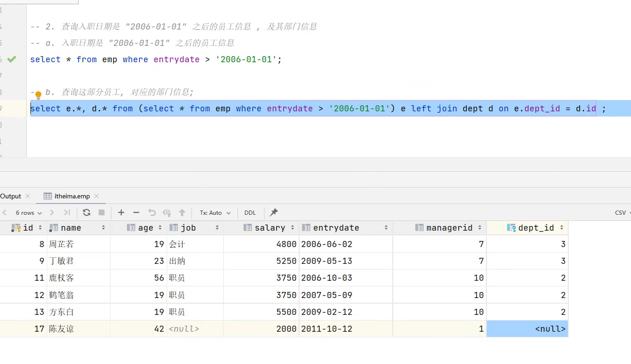Add a new row with plus icon
Viewport: 631px width, 364px height.
[121, 212]
